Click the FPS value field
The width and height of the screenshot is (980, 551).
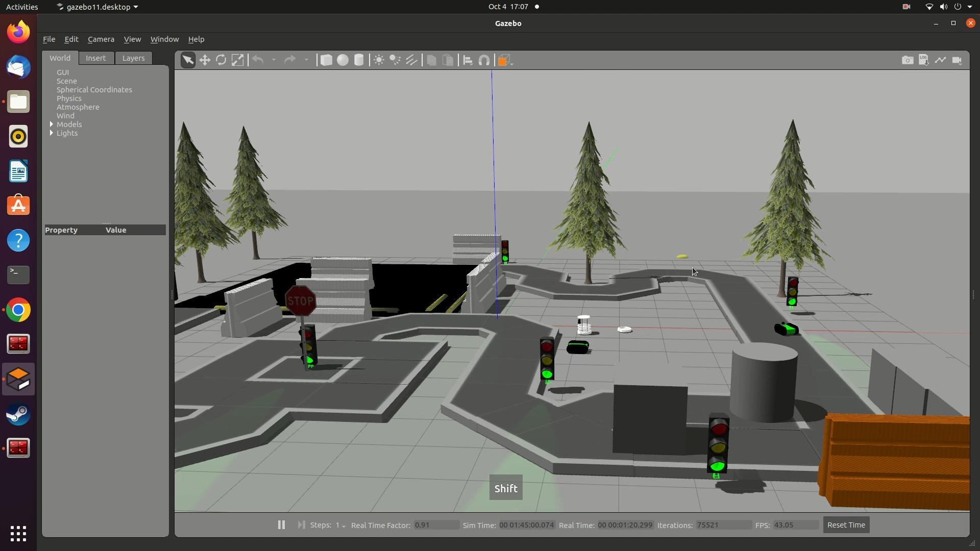(x=796, y=525)
